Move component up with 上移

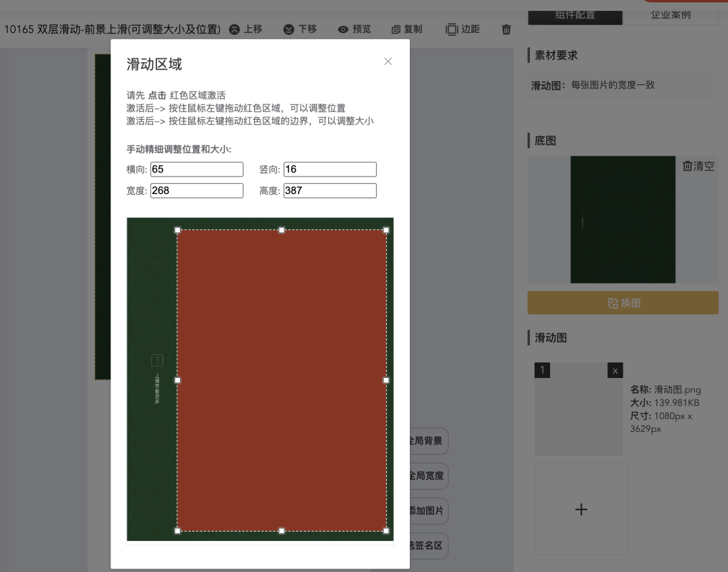pyautogui.click(x=246, y=29)
